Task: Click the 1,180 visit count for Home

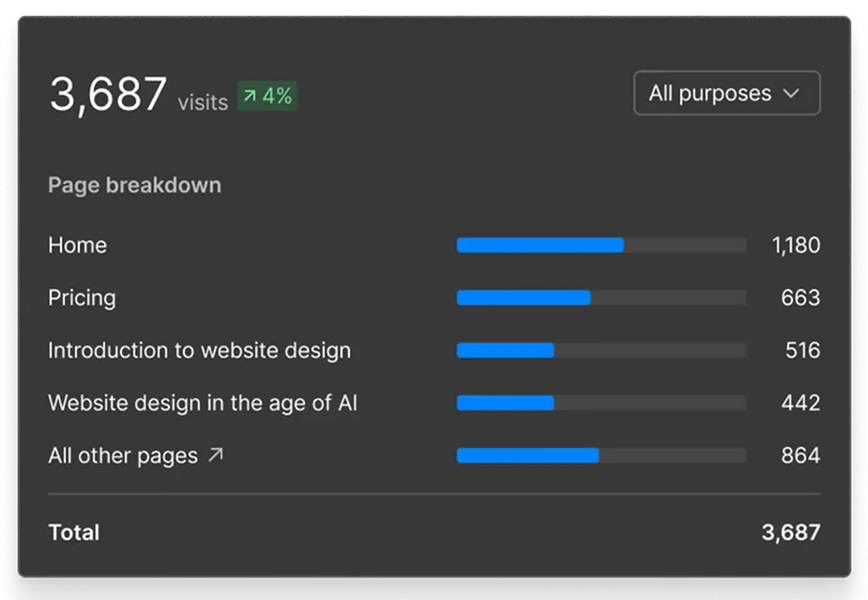Action: [796, 245]
